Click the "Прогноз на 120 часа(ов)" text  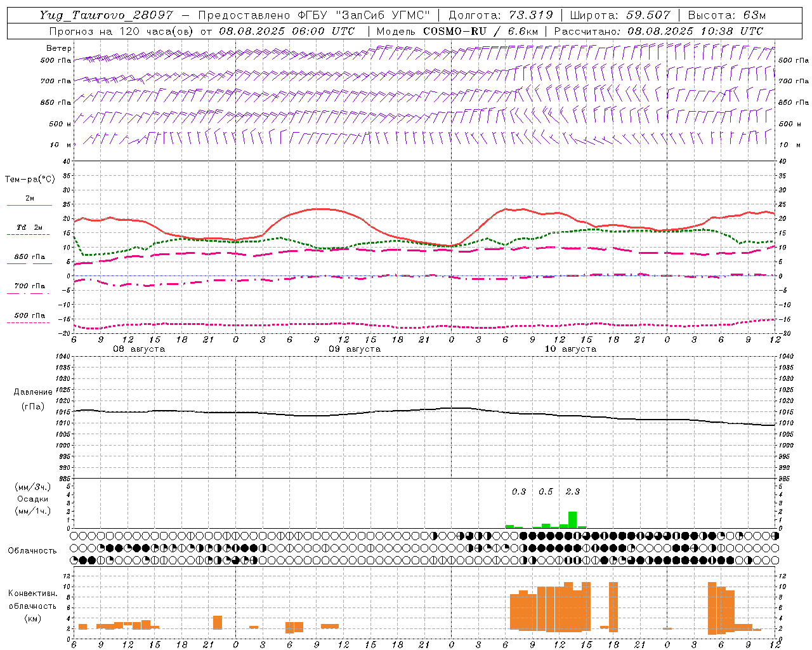[x=122, y=31]
